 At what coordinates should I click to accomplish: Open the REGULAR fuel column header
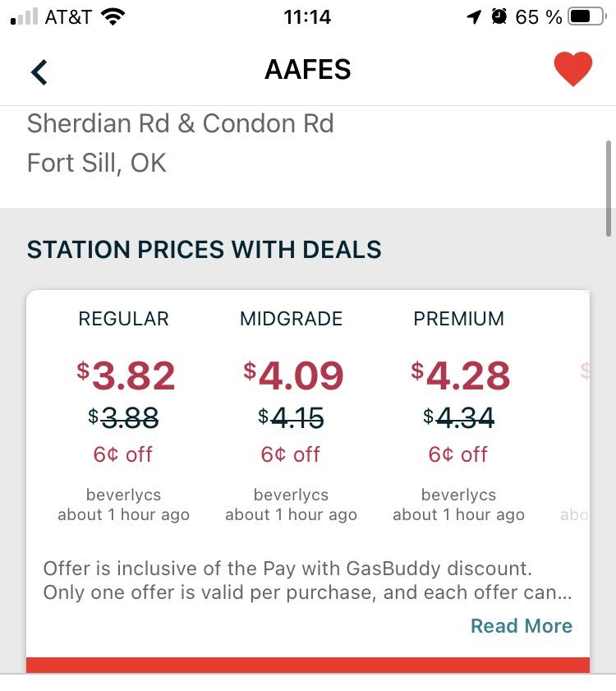(x=123, y=319)
